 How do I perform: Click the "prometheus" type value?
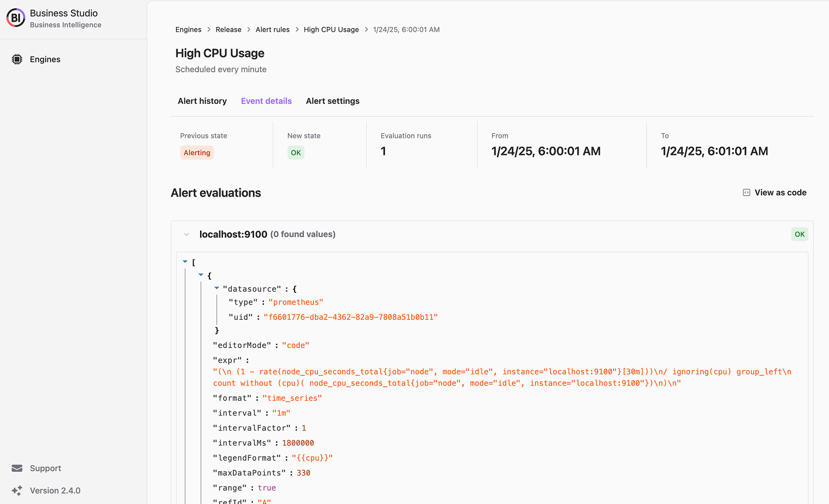(296, 302)
